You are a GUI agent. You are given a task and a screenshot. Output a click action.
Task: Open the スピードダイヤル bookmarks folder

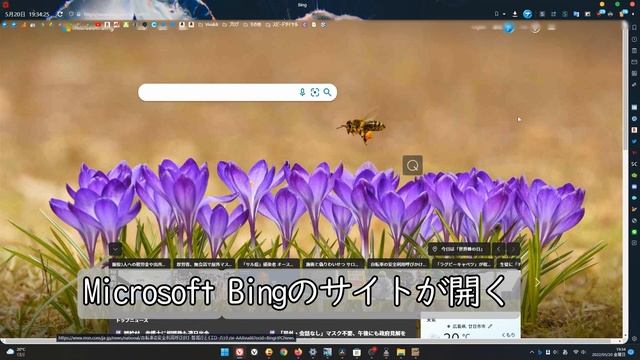282,24
